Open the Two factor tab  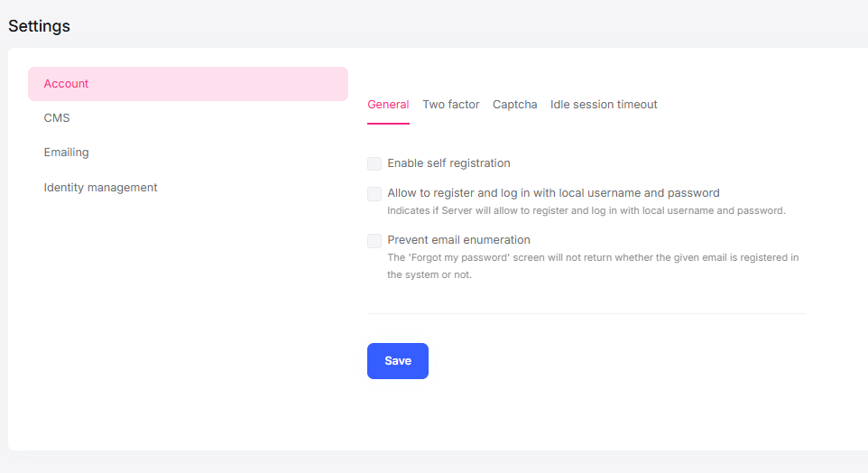(x=451, y=105)
